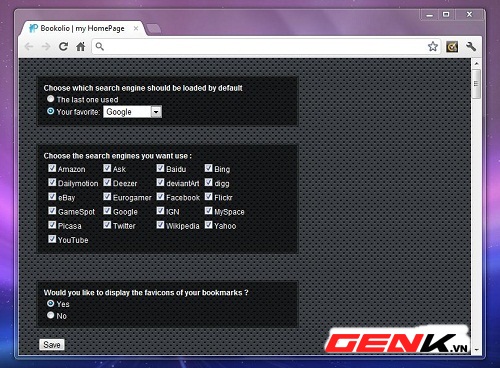Select 'Your favorite' radio option

tap(50, 111)
